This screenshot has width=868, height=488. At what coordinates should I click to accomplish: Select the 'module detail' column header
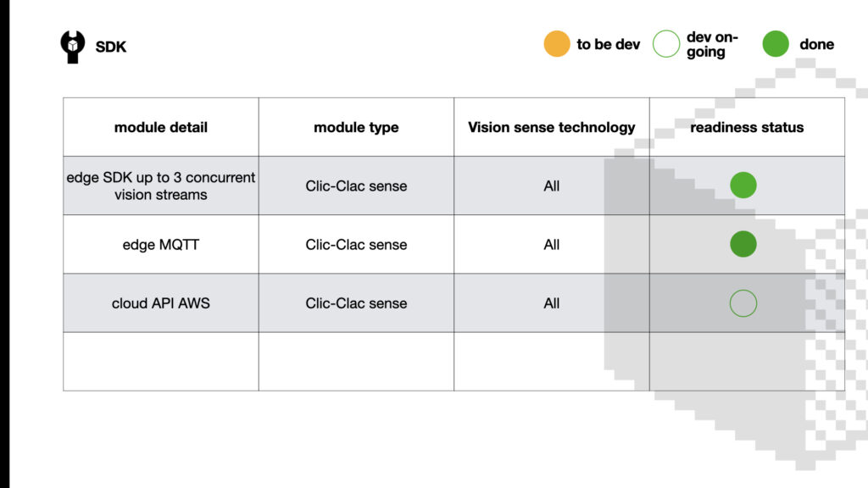pos(160,127)
